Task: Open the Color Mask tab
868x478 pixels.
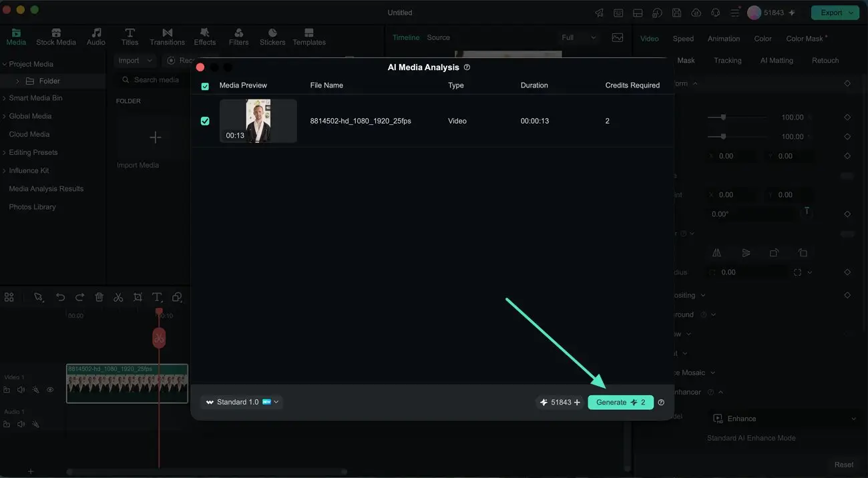Action: tap(806, 39)
